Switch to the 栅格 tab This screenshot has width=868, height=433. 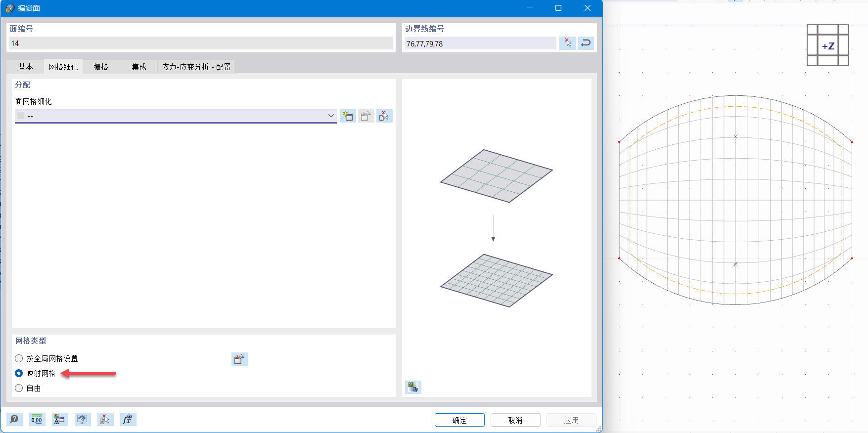click(101, 67)
